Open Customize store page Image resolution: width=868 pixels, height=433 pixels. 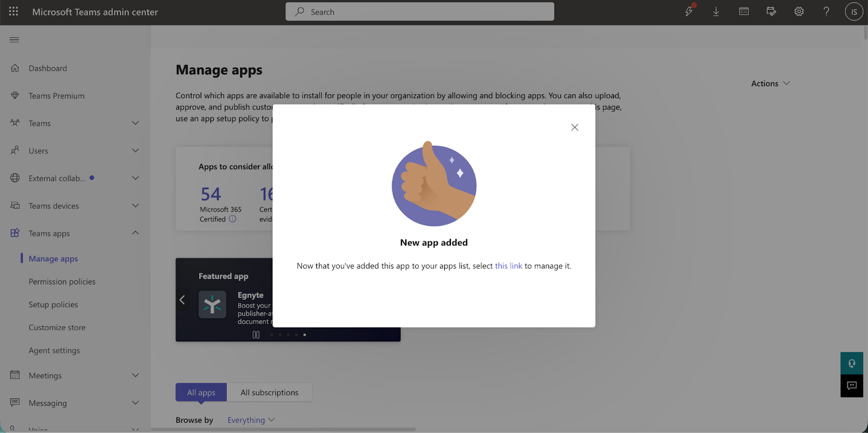[x=57, y=327]
